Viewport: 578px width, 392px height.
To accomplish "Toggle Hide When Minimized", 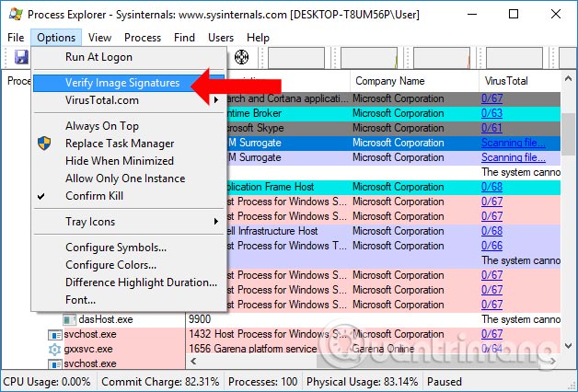I will pyautogui.click(x=129, y=161).
